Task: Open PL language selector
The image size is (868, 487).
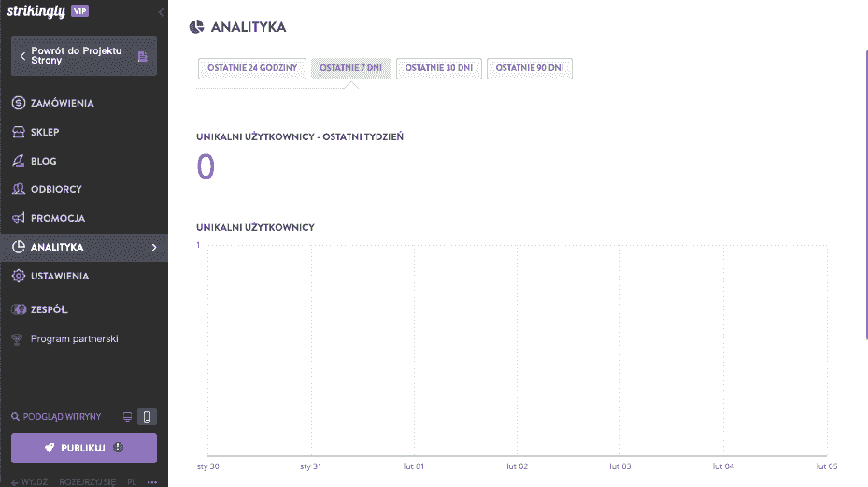Action: [x=132, y=482]
